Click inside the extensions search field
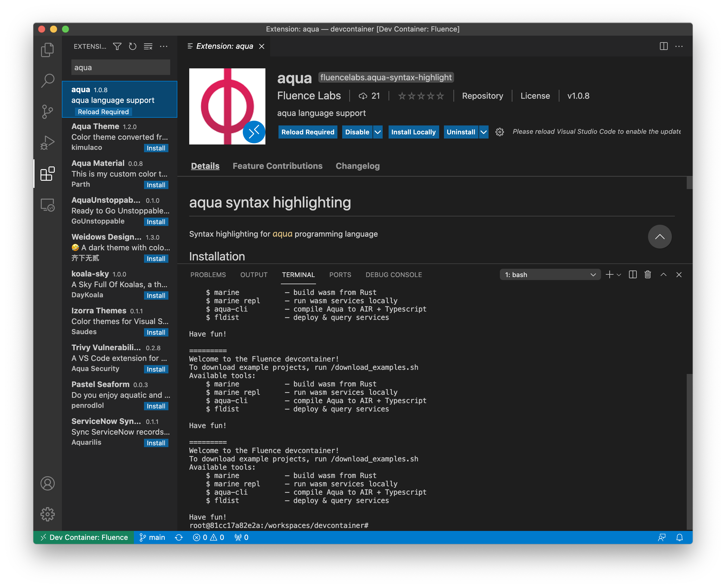Screen dimensions: 726x588 tap(120, 67)
